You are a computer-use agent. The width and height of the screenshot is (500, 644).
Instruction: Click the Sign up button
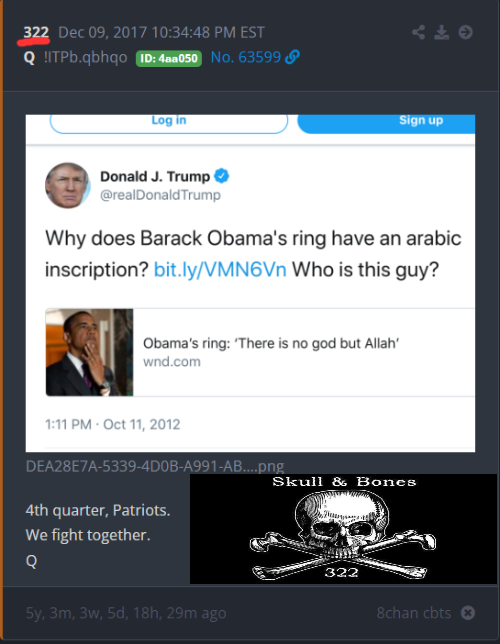click(386, 123)
